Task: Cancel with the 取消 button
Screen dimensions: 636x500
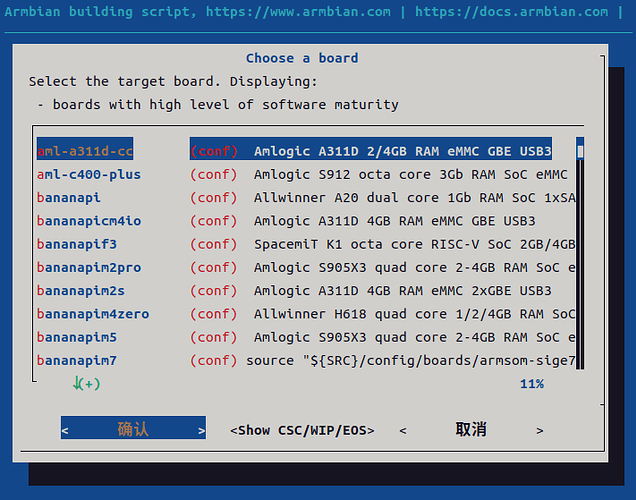Action: pos(471,429)
